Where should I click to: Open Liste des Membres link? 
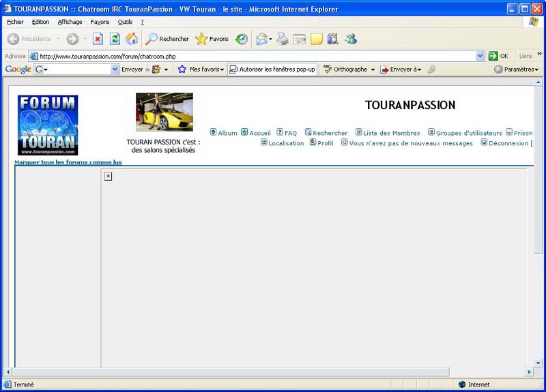click(392, 133)
